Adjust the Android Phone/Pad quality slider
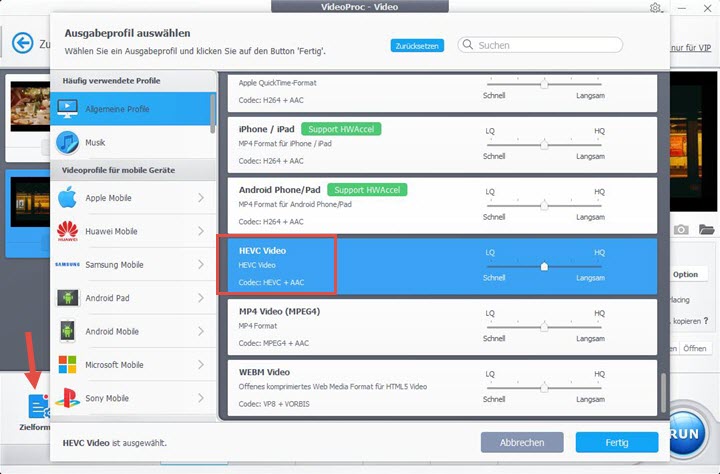Image resolution: width=720 pixels, height=474 pixels. tap(544, 205)
